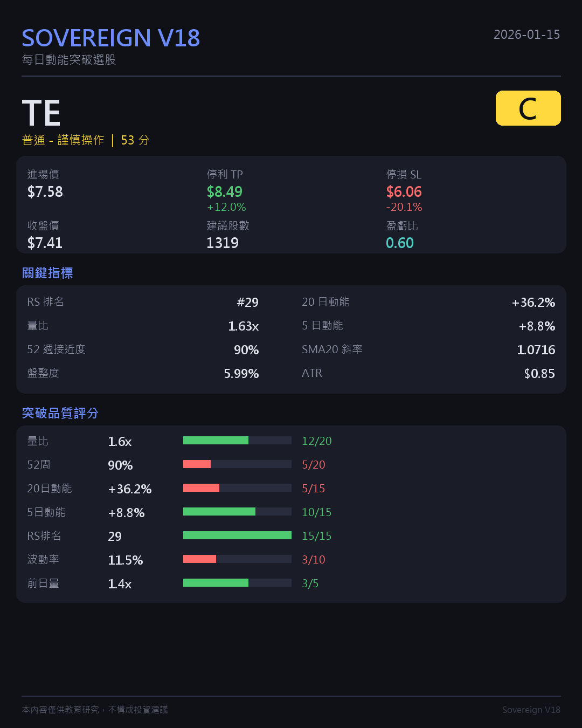Click the entry price $7.58
This screenshot has width=582, height=728.
(x=45, y=191)
